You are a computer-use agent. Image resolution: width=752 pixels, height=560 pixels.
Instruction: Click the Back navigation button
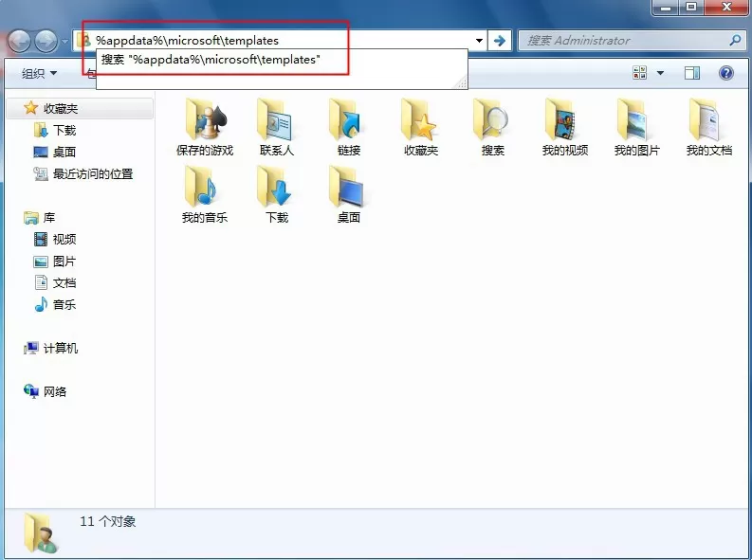click(20, 41)
